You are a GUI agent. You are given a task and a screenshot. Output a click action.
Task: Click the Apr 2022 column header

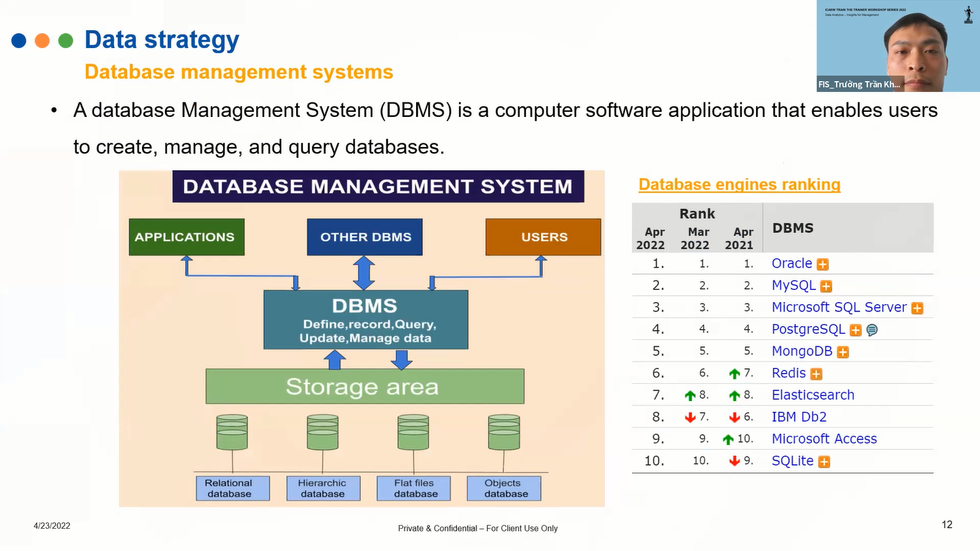[x=651, y=238]
